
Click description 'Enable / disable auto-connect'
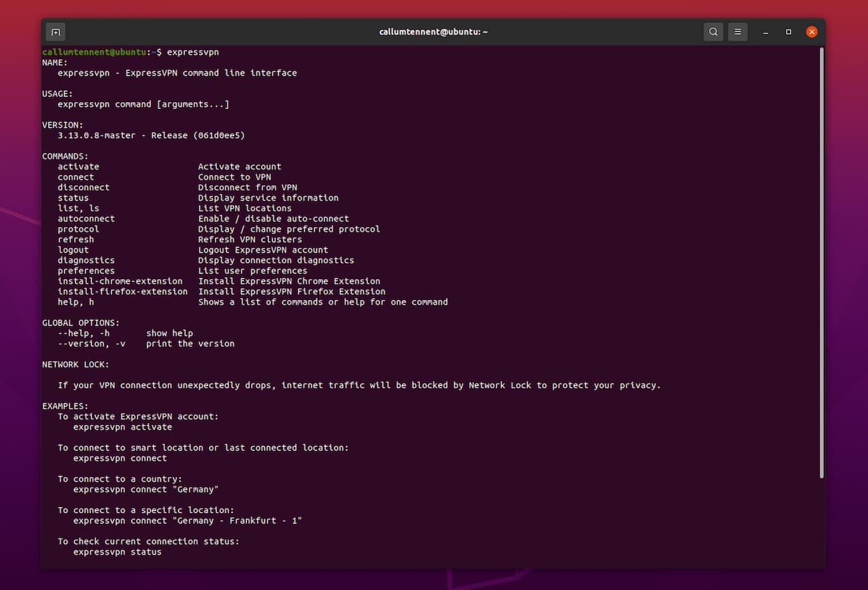274,218
